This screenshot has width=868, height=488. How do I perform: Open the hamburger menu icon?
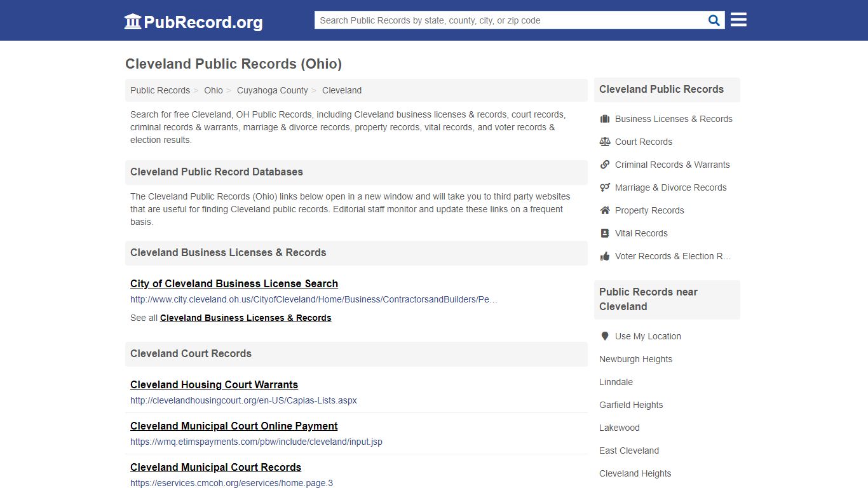coord(738,20)
